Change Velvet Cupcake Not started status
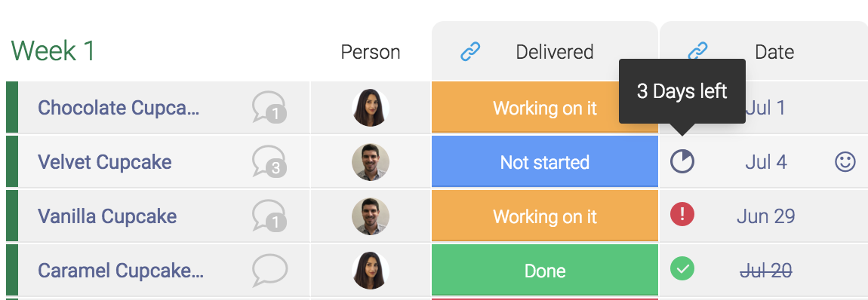 point(545,161)
